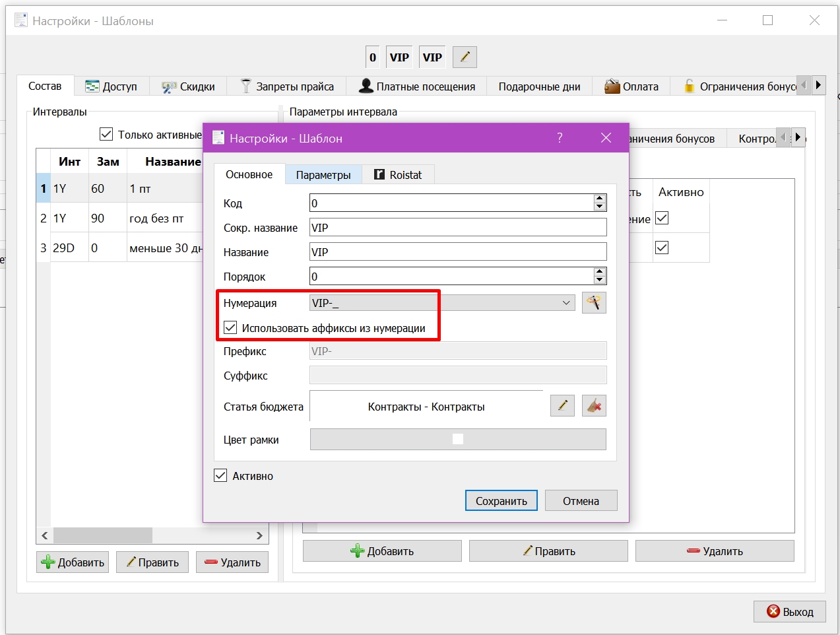Increase the Код value
This screenshot has height=635, width=840.
600,199
